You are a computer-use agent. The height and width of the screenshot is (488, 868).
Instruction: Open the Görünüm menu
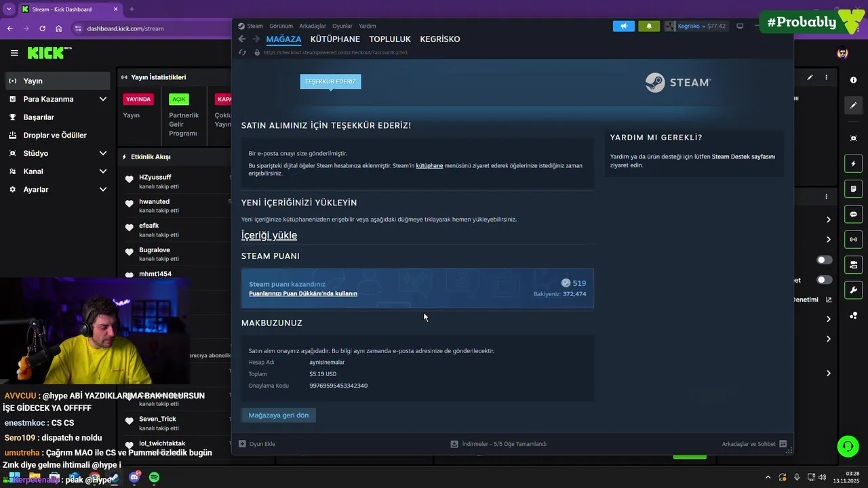tap(281, 26)
